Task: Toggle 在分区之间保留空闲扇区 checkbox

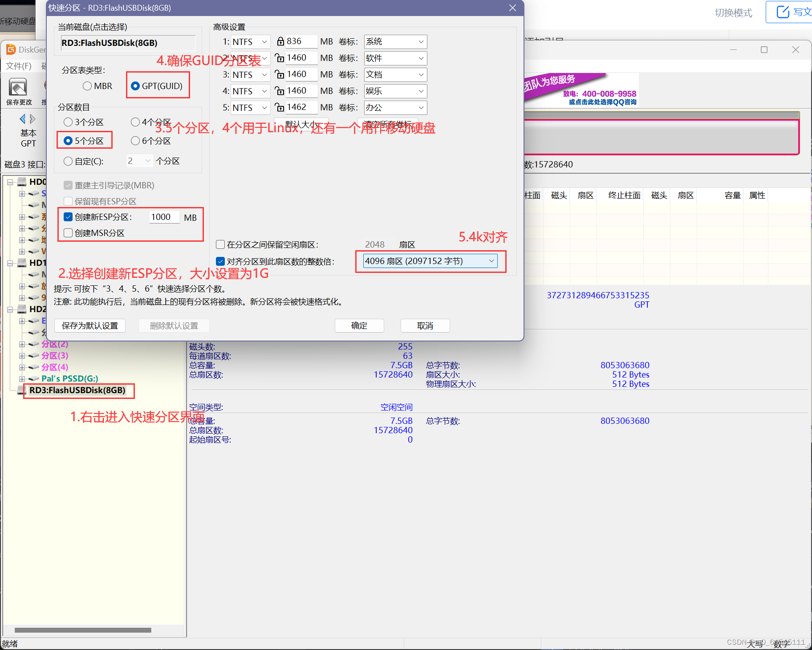Action: point(220,244)
